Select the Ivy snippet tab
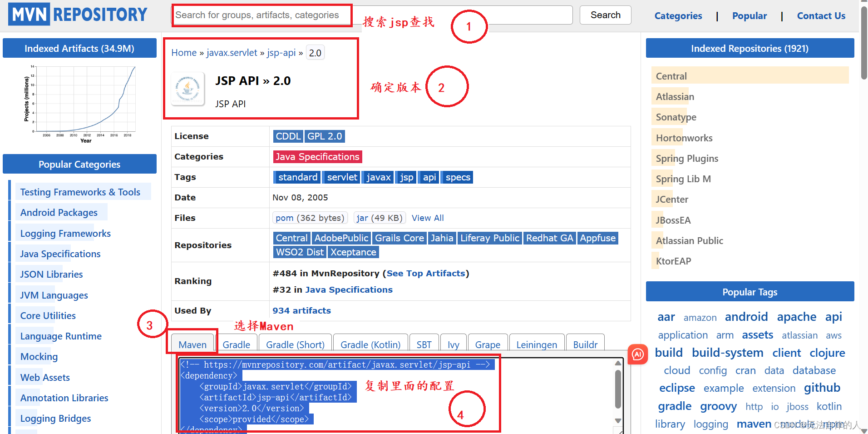This screenshot has width=868, height=434. click(453, 344)
